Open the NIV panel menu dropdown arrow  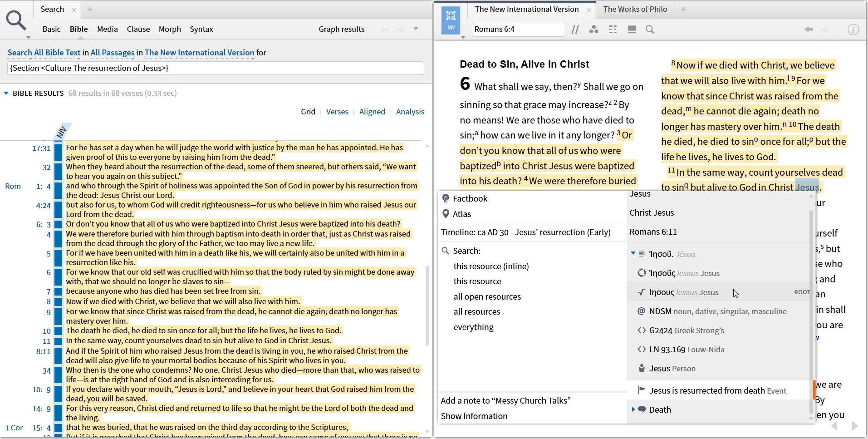[463, 37]
